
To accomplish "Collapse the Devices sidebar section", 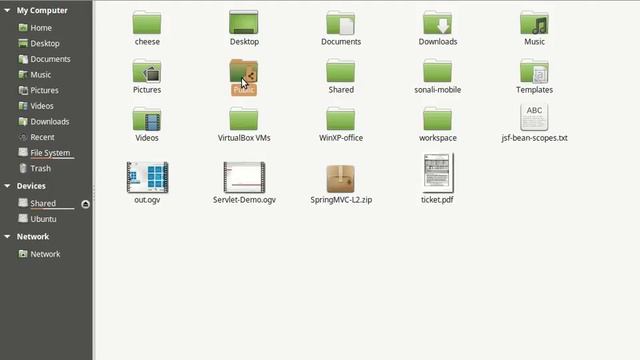I will [7, 186].
